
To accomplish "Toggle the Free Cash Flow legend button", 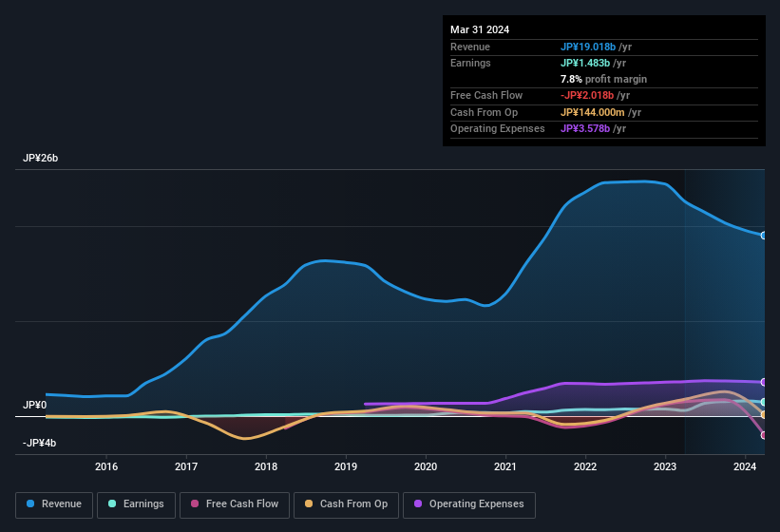I will tap(235, 504).
